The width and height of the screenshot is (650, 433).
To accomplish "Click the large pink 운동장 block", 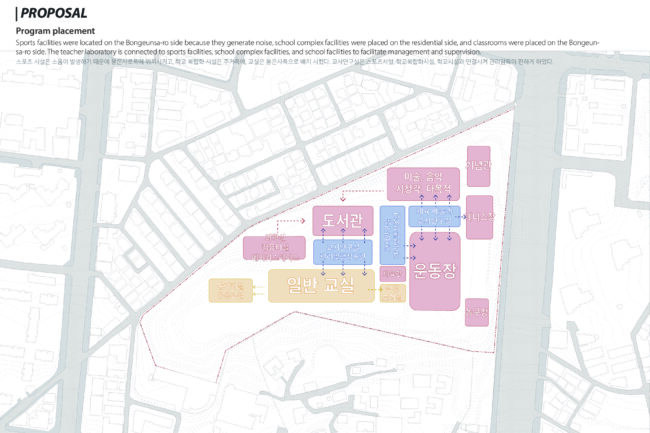I will tap(434, 270).
